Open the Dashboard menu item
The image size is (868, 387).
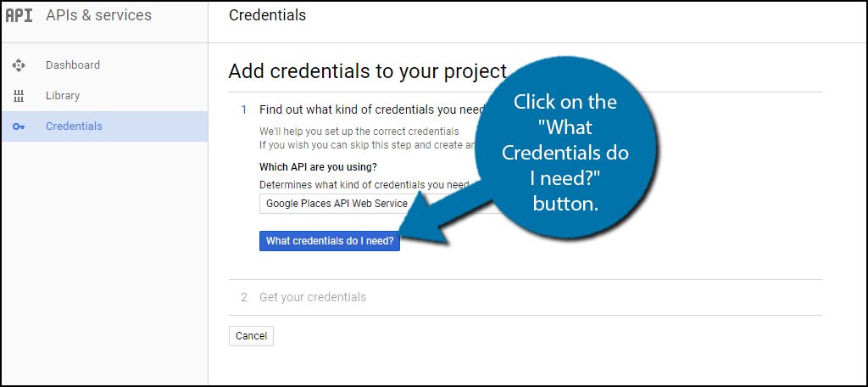click(x=105, y=65)
